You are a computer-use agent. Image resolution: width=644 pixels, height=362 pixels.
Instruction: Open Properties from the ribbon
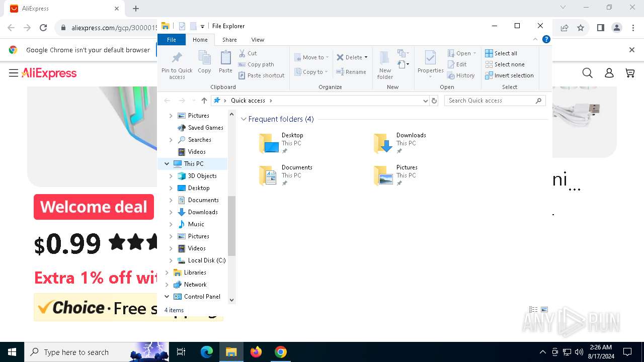click(x=430, y=64)
